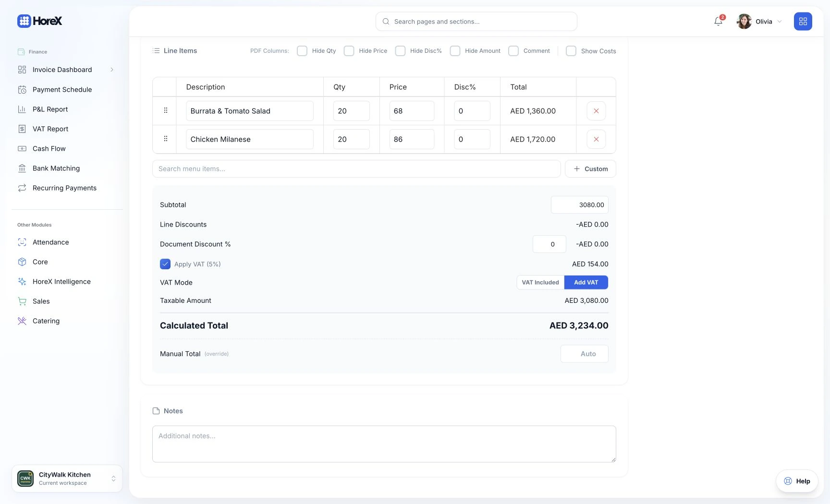Open the apps grid icon button
This screenshot has height=504, width=830.
click(x=803, y=21)
